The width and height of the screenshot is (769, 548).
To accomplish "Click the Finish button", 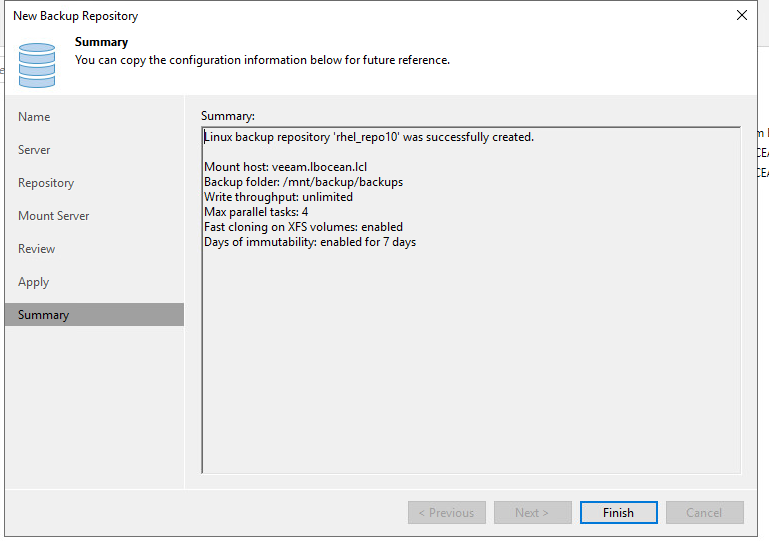I will pos(618,512).
